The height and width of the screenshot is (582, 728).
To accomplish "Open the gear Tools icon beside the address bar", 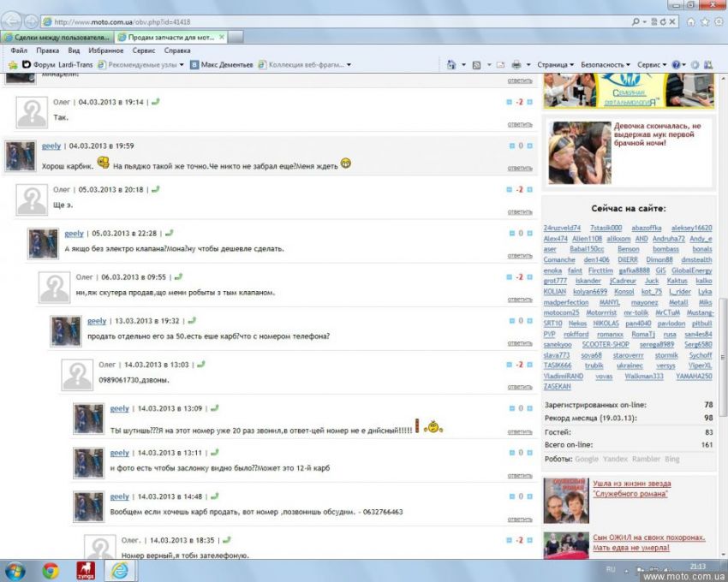I will tap(719, 21).
